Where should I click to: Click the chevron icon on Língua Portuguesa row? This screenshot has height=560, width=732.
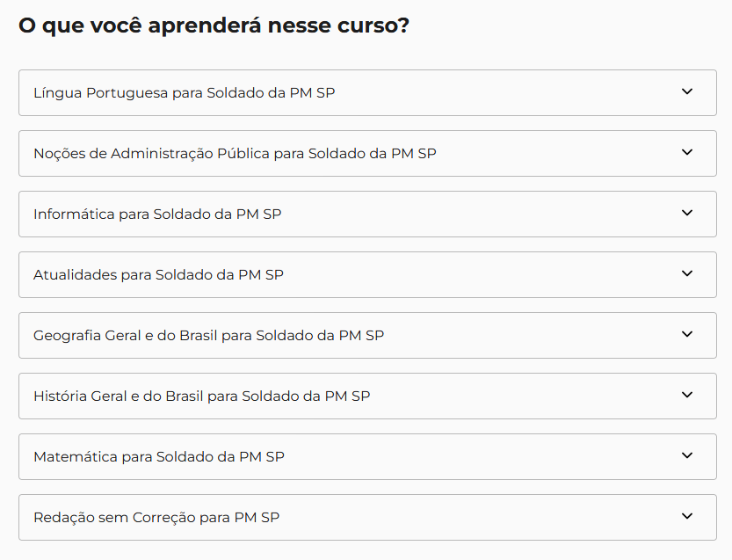[x=687, y=91]
